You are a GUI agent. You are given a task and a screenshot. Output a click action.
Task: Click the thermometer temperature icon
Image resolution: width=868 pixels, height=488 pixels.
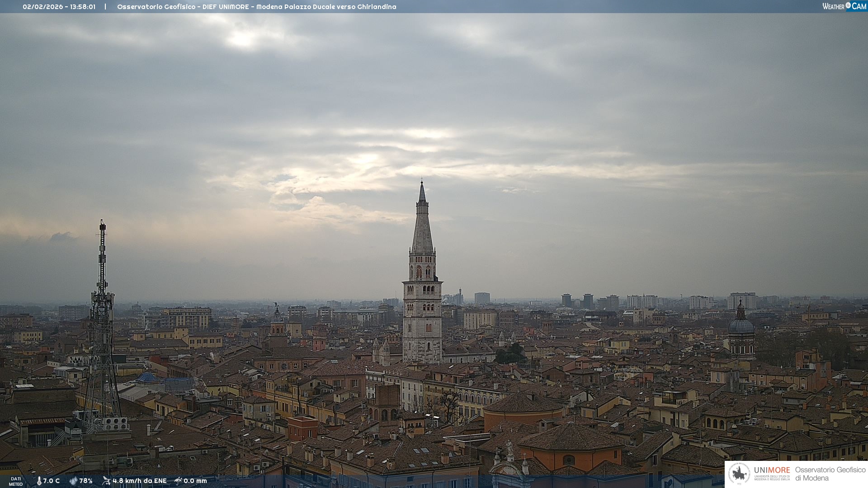(39, 481)
